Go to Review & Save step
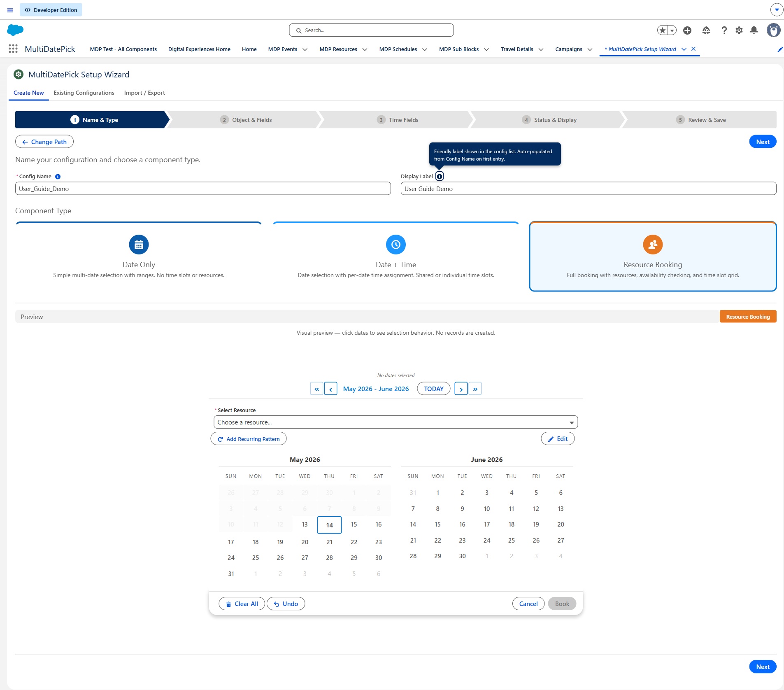Viewport: 784px width, 690px height. [701, 120]
